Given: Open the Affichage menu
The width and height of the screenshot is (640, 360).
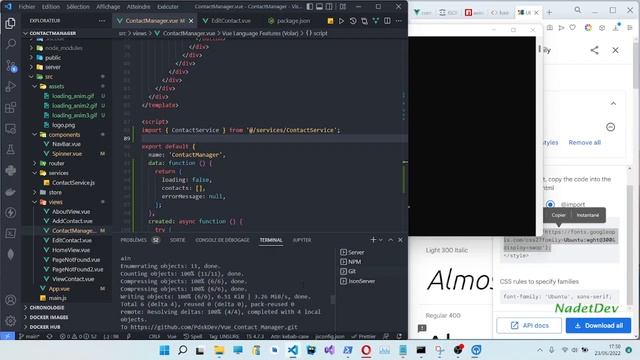Looking at the screenshot, I should point(108,7).
